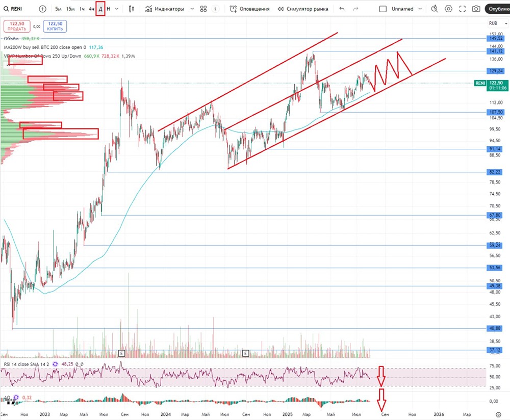
Task: Expand the favorite indicators dropdown arrow
Action: [x=192, y=9]
